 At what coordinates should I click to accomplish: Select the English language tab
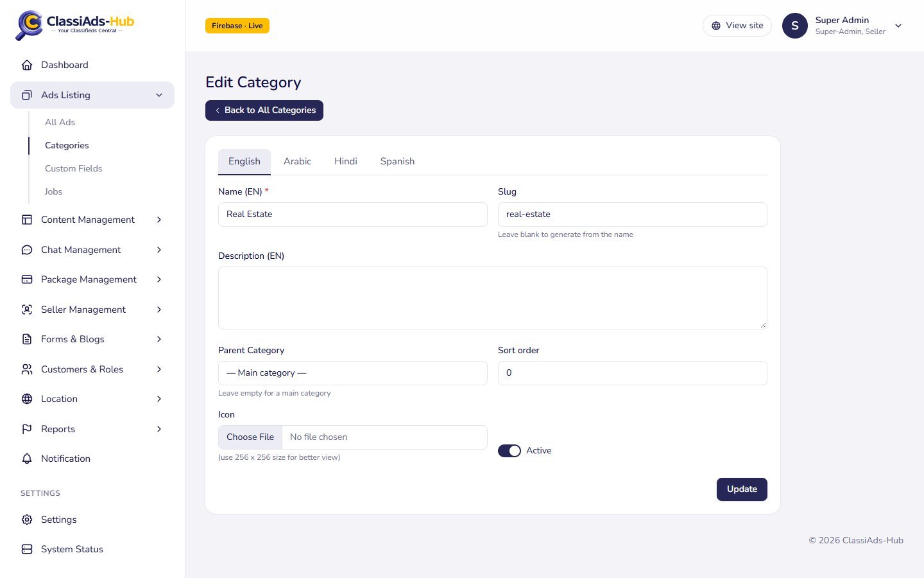244,161
